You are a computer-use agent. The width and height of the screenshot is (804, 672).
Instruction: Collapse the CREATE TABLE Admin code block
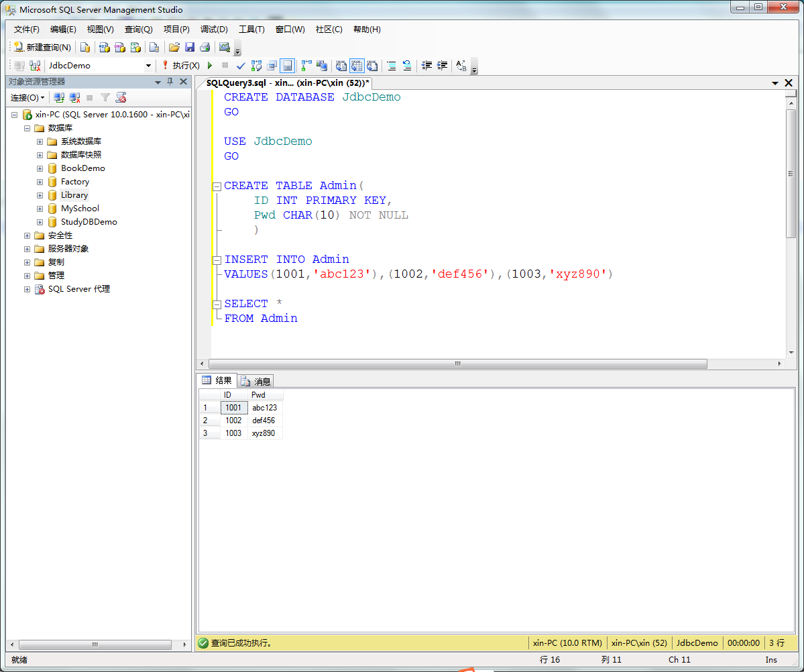click(x=217, y=186)
